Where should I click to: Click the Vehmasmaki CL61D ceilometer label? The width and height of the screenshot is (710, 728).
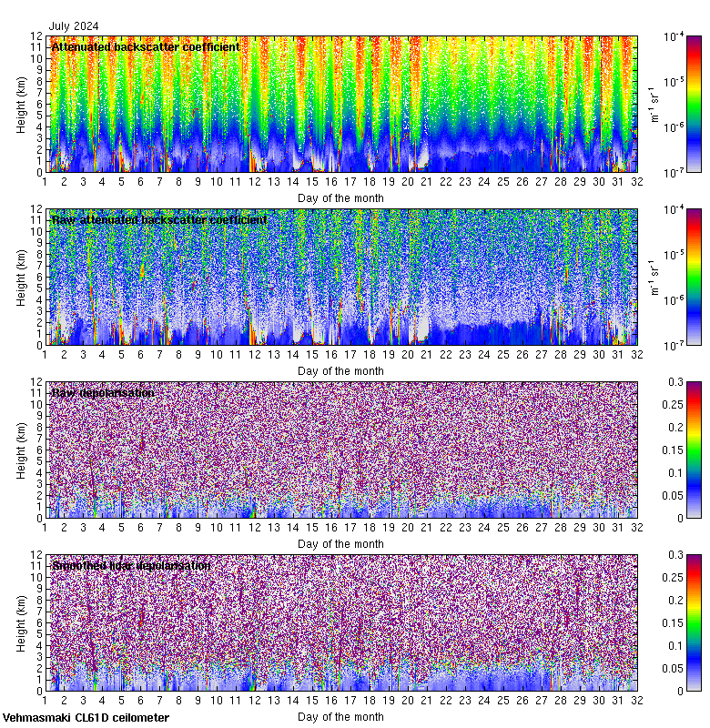[x=86, y=718]
